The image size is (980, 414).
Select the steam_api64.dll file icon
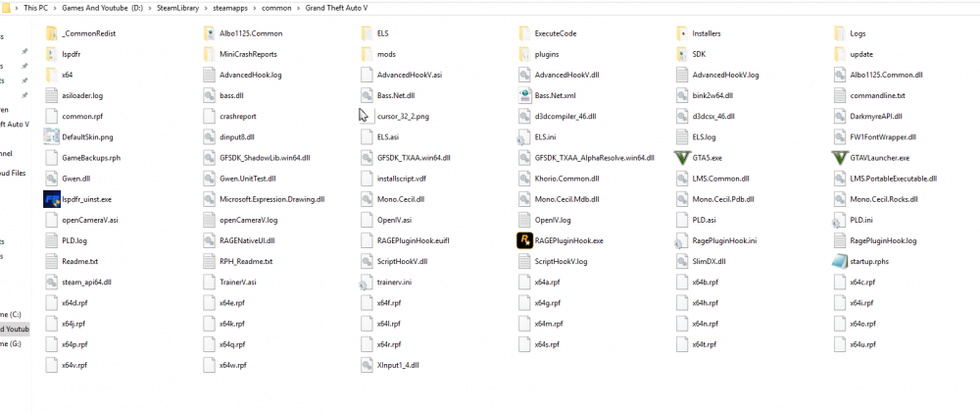tap(51, 282)
